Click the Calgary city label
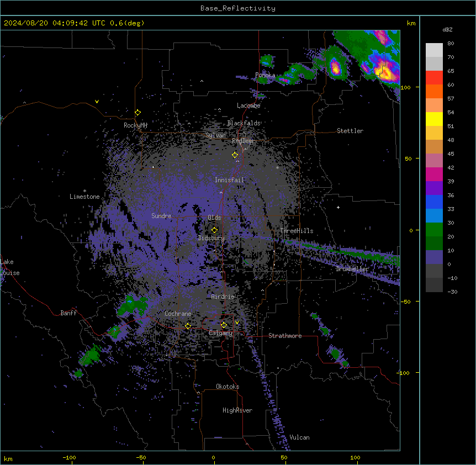 click(x=220, y=333)
